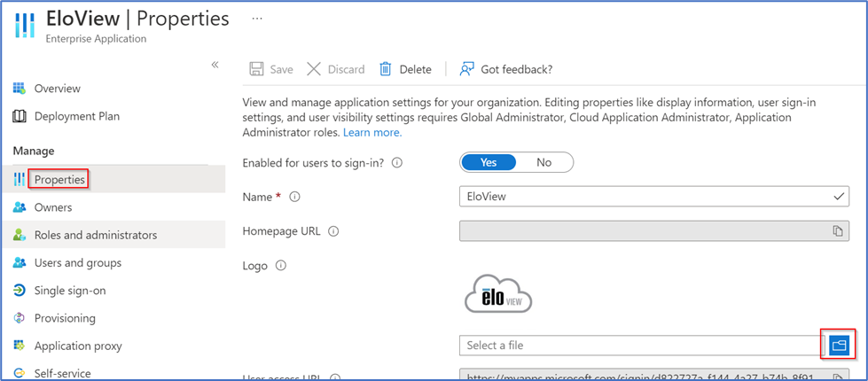This screenshot has width=868, height=381.
Task: Go to Provisioning settings
Action: (x=65, y=318)
